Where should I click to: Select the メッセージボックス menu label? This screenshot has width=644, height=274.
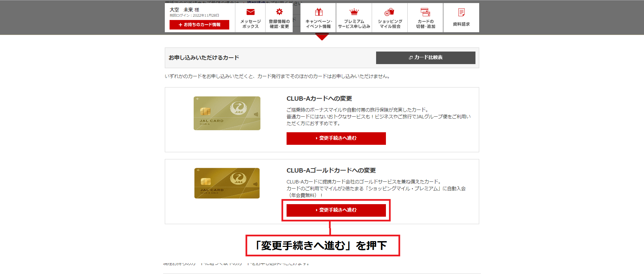click(x=250, y=24)
